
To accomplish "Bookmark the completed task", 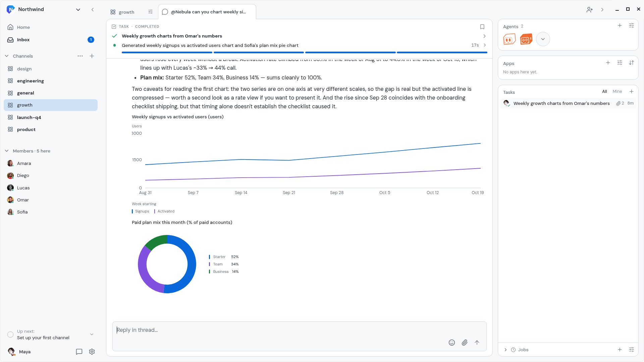I will click(x=482, y=26).
